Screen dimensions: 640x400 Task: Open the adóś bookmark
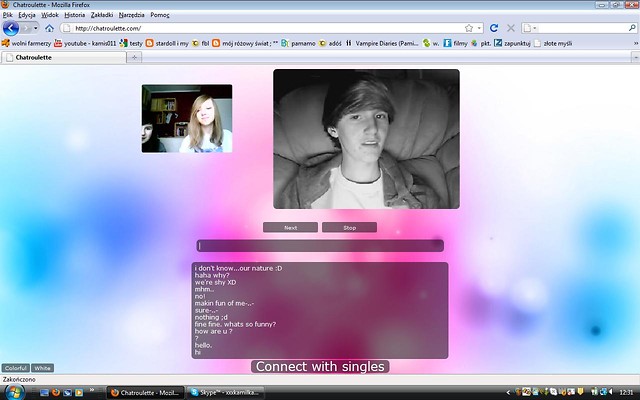[330, 43]
